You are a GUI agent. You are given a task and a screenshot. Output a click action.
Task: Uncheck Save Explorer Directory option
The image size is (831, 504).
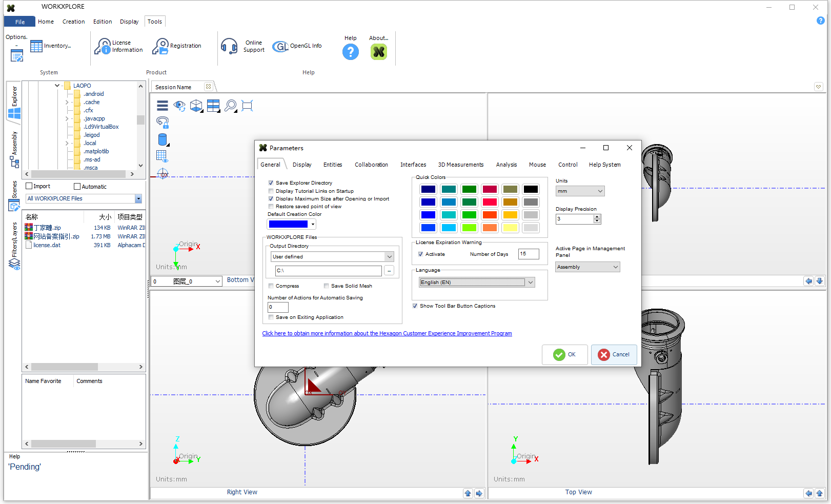click(x=271, y=183)
